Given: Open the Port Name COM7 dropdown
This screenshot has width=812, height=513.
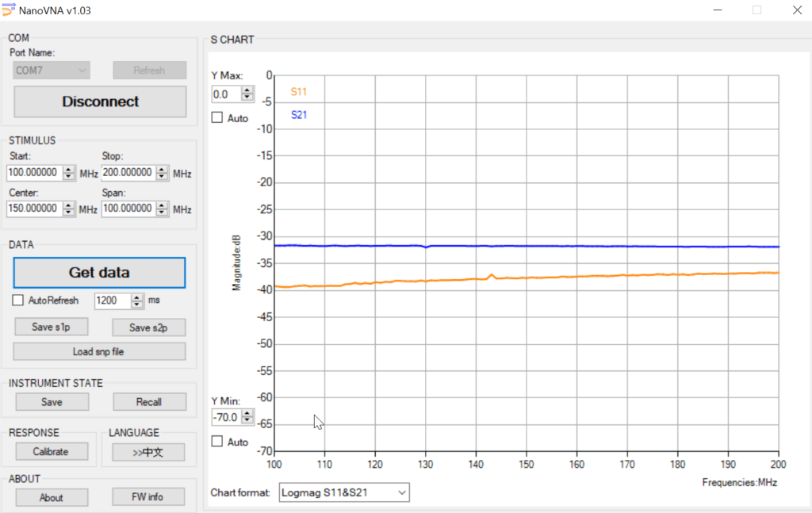Looking at the screenshot, I should 52,71.
